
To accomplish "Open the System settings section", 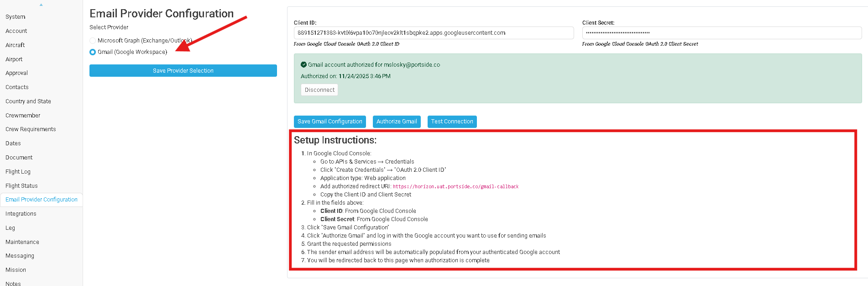I will tap(16, 17).
